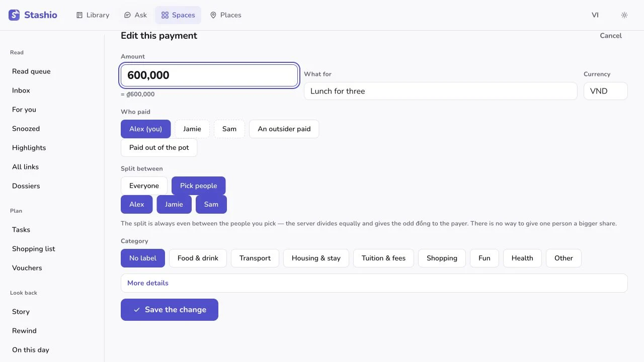Viewport: 644px width, 362px height.
Task: Choose the Housing & stay category
Action: (x=316, y=258)
